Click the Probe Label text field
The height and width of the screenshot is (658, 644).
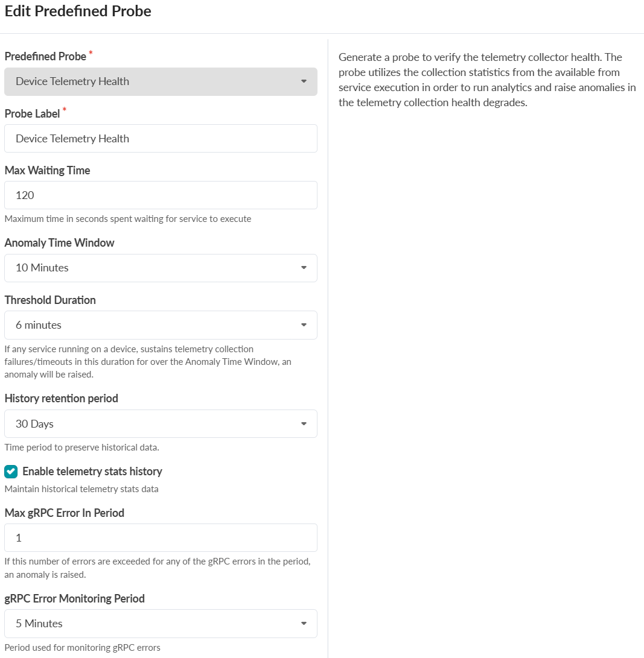161,139
